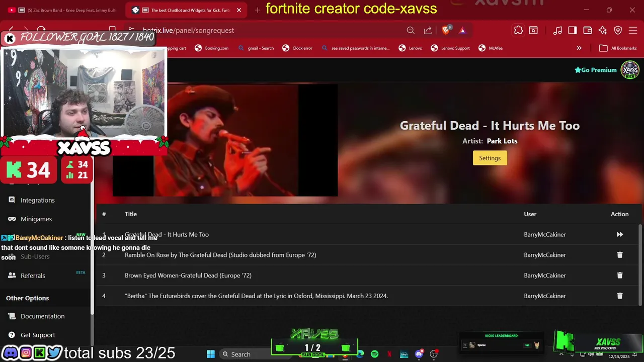Click the zoom out magnifier in address bar
Screen dimensions: 644x362
[411, 31]
